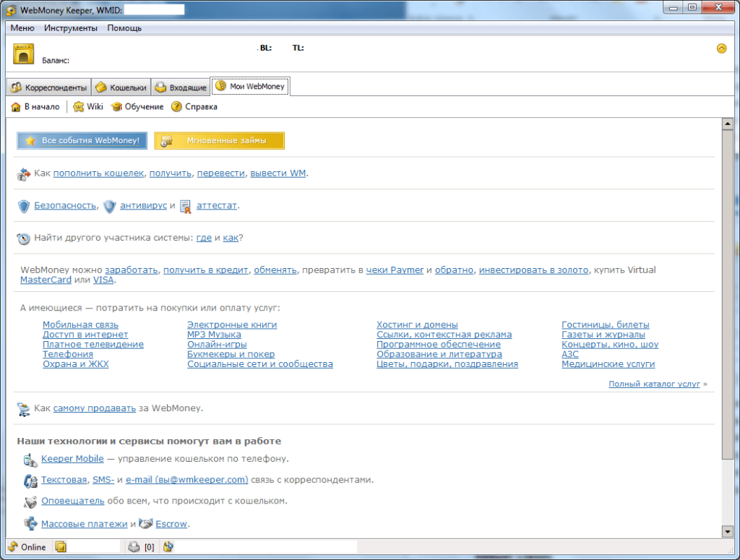
Task: Click the mass payments icon before Массовые платежи
Action: pyautogui.click(x=30, y=523)
